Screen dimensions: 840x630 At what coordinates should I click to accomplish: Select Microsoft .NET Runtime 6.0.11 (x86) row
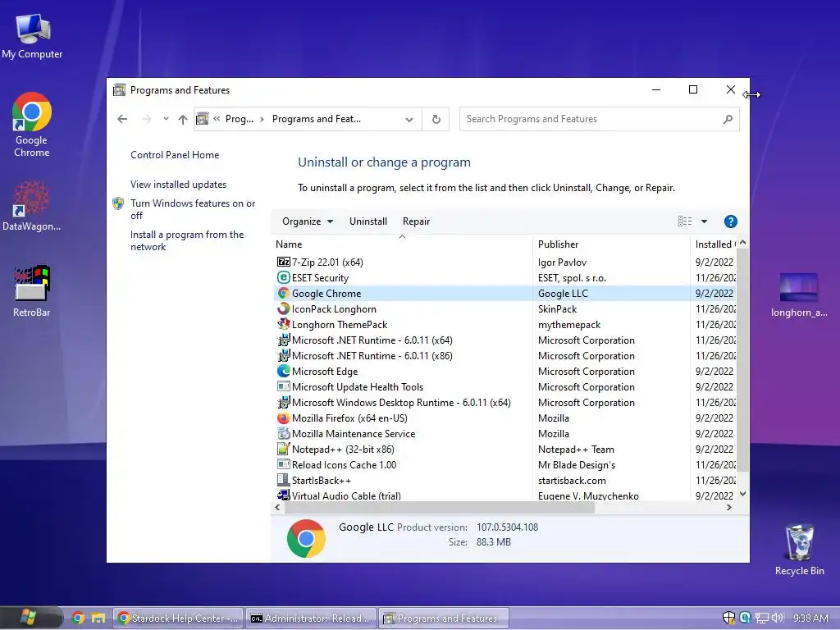point(504,356)
